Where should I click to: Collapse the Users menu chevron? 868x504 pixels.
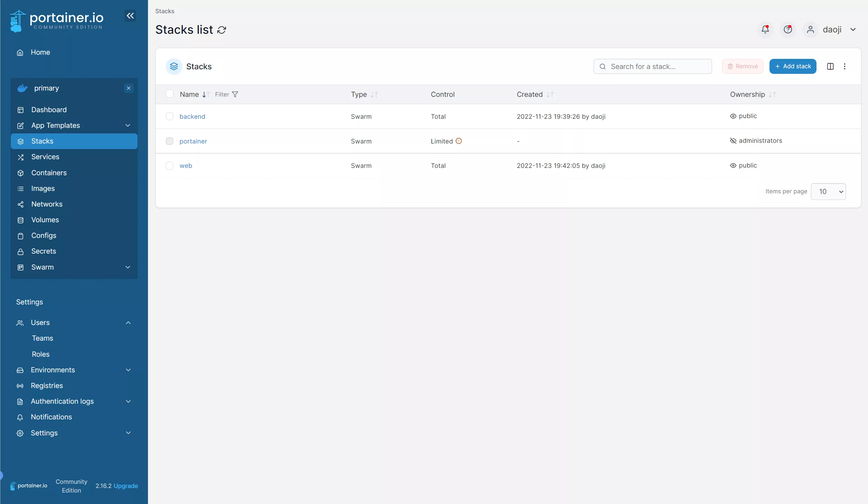[x=128, y=323]
